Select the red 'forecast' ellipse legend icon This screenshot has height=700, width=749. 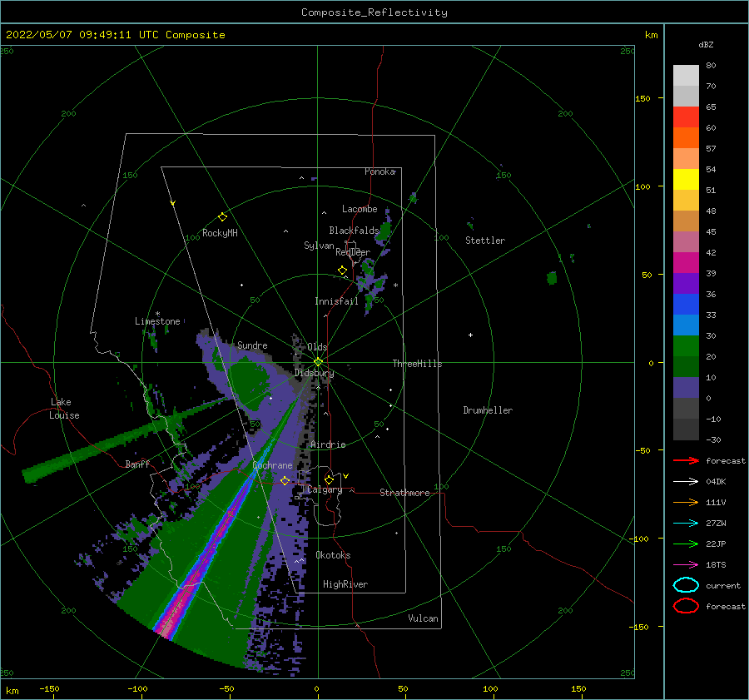click(x=686, y=606)
